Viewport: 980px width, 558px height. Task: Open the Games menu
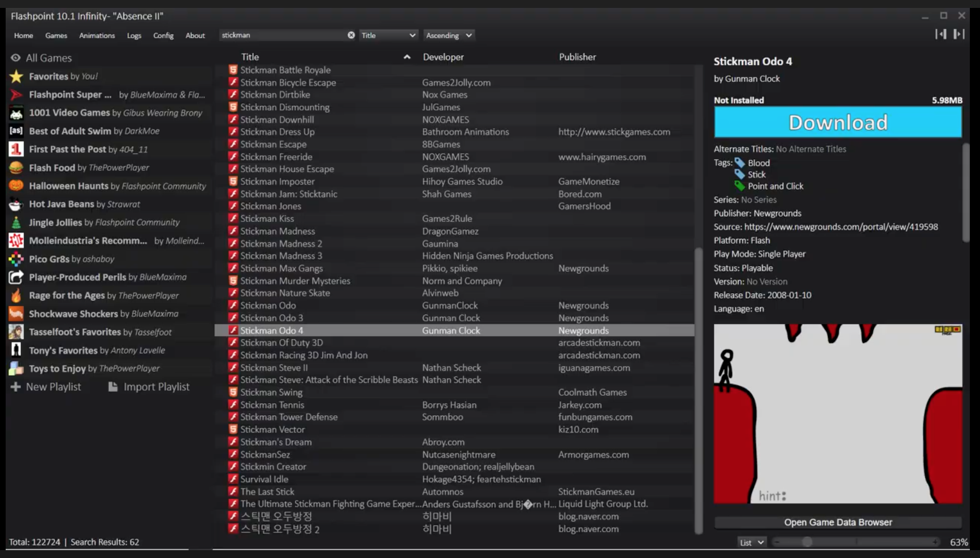[56, 35]
